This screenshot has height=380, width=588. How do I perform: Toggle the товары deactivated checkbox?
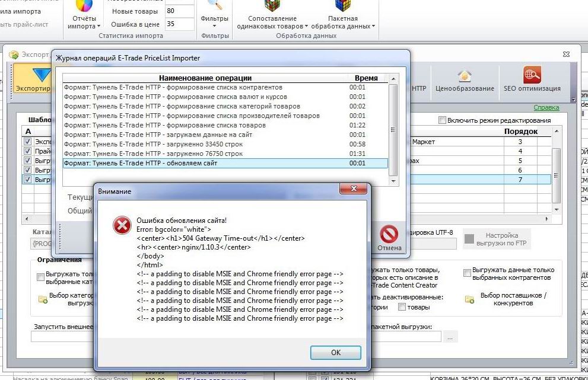[402, 307]
